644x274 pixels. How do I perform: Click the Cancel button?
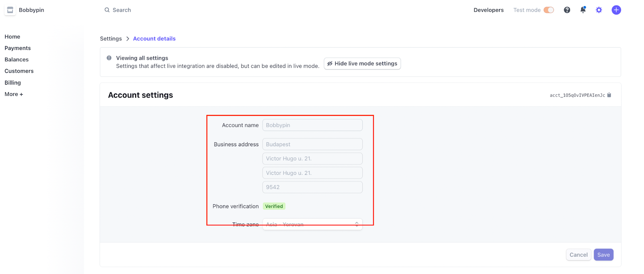point(578,255)
